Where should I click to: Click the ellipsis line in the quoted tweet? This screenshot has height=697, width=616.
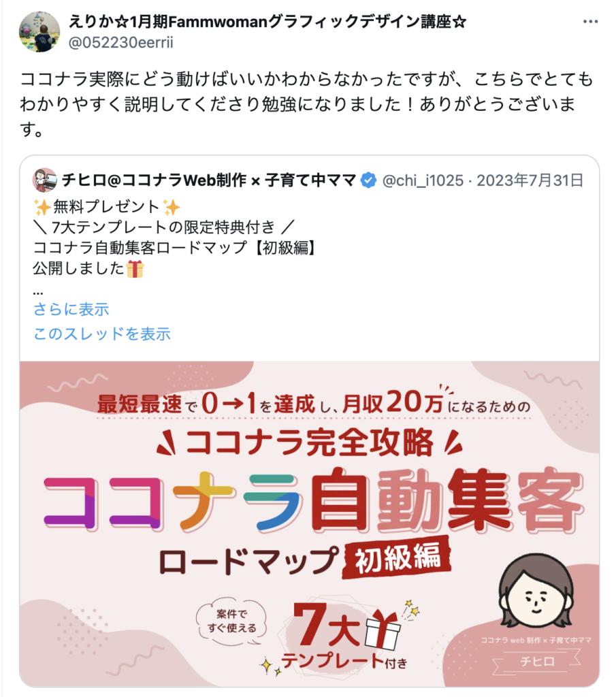(38, 293)
